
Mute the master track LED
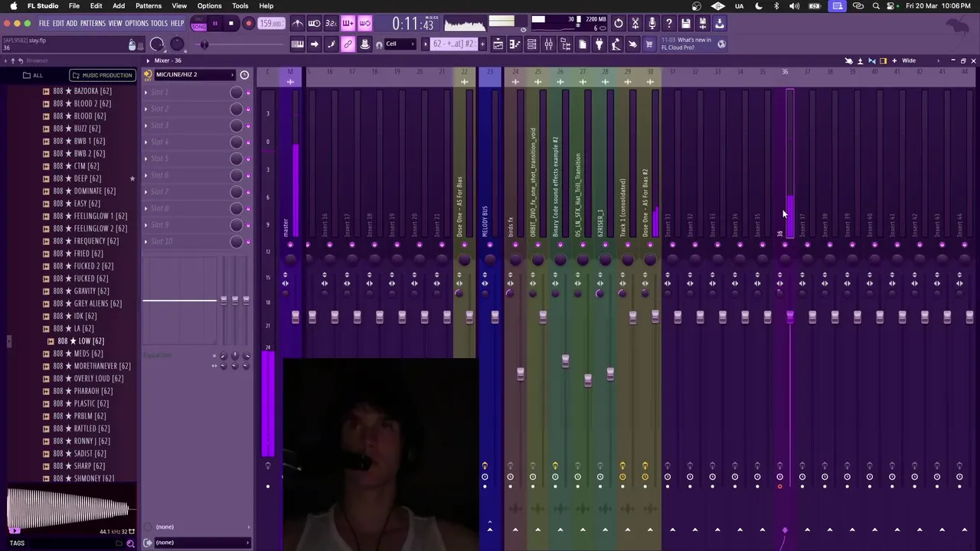290,245
